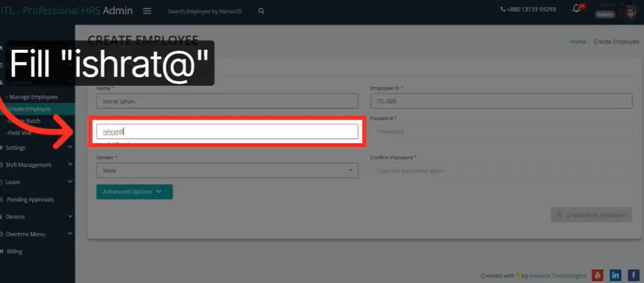
Task: Open the YouTube footer icon
Action: coord(597,275)
